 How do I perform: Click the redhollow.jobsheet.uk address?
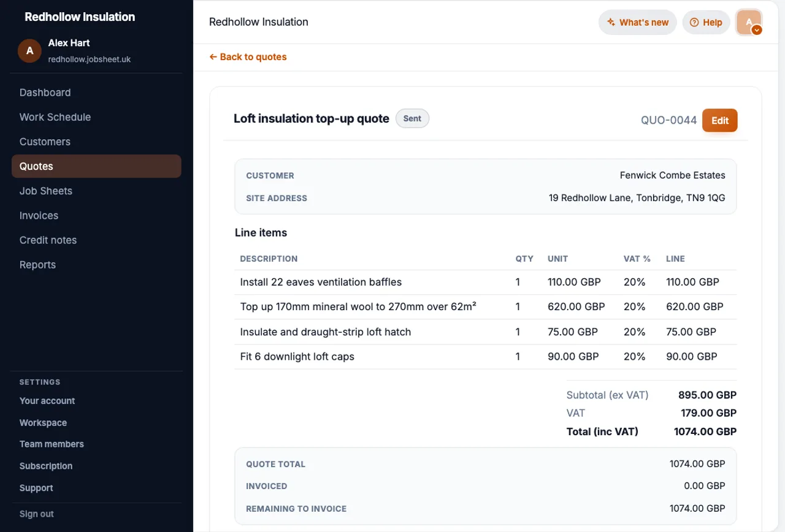[90, 59]
